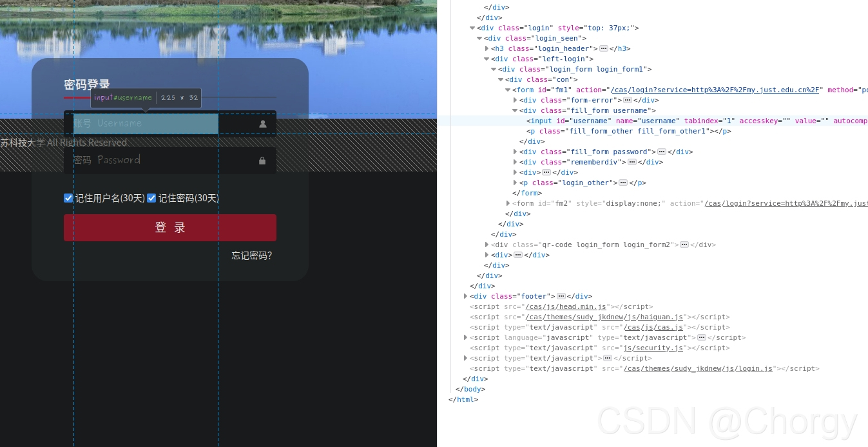Toggle the 记住用户名(30天) checkbox
This screenshot has width=868, height=447.
click(68, 198)
